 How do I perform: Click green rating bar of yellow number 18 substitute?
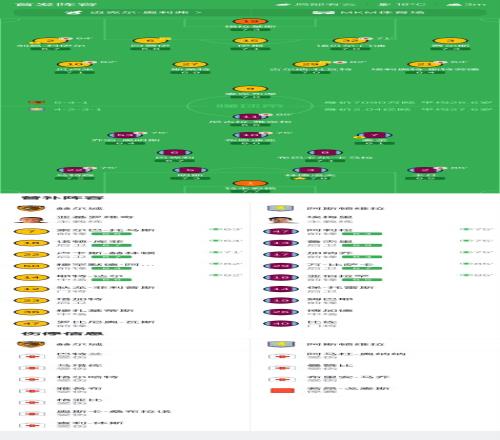[x=112, y=245]
